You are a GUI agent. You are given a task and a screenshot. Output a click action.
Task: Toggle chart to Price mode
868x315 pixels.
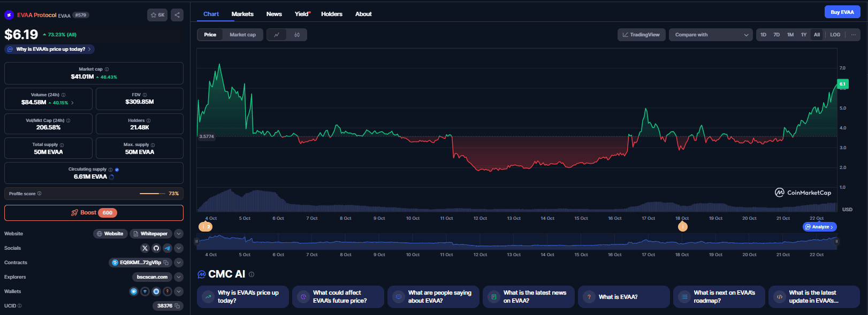(210, 35)
